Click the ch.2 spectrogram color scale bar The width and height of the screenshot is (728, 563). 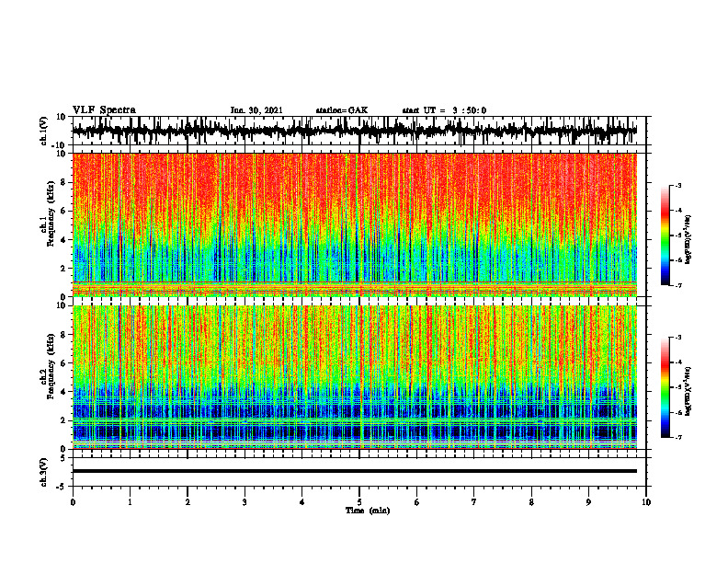pyautogui.click(x=665, y=387)
